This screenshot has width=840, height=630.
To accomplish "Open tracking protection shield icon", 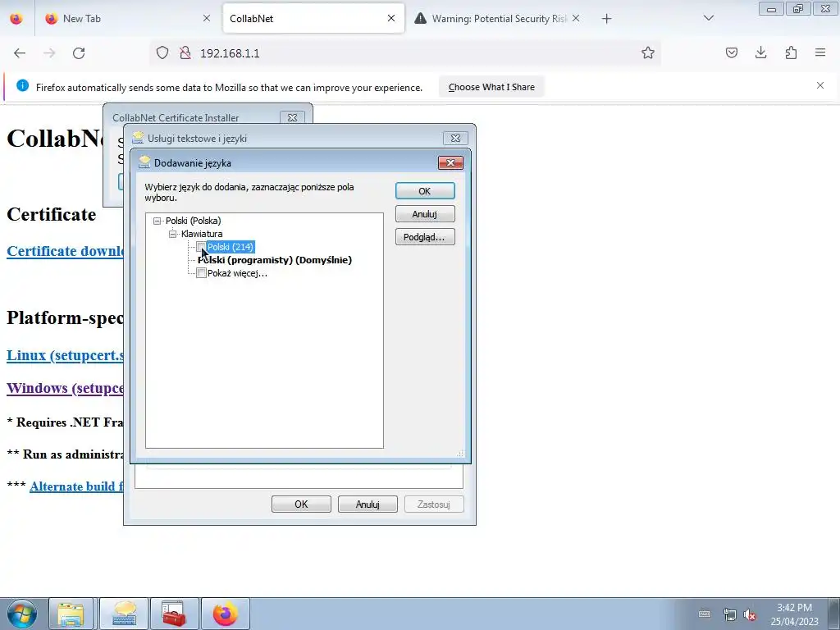I will [162, 53].
